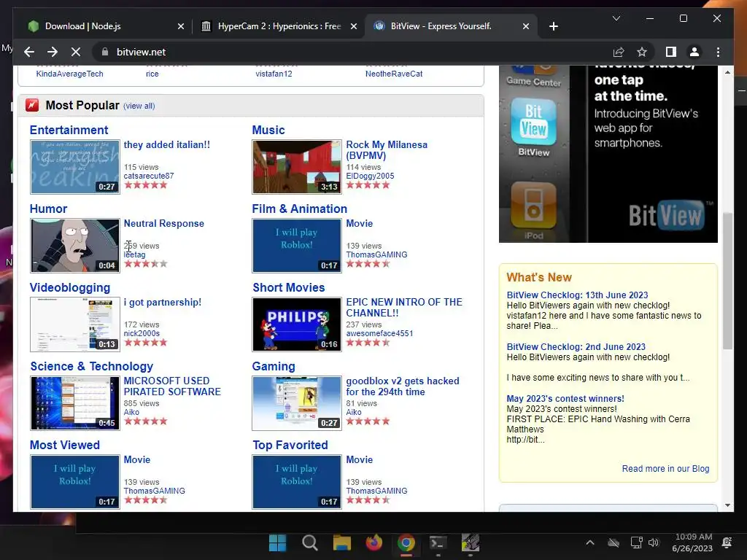Open 'goodblox v2 gets hacked' title link
747x560 pixels.
(403, 386)
